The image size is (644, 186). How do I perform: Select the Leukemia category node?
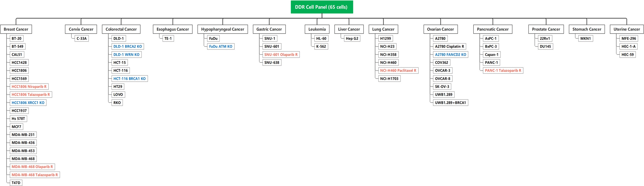317,29
